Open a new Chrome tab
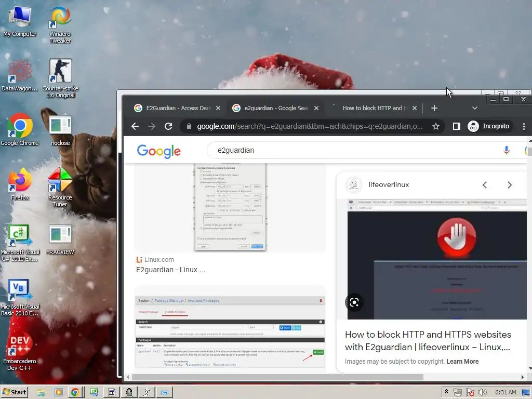532x399 pixels. tap(434, 108)
